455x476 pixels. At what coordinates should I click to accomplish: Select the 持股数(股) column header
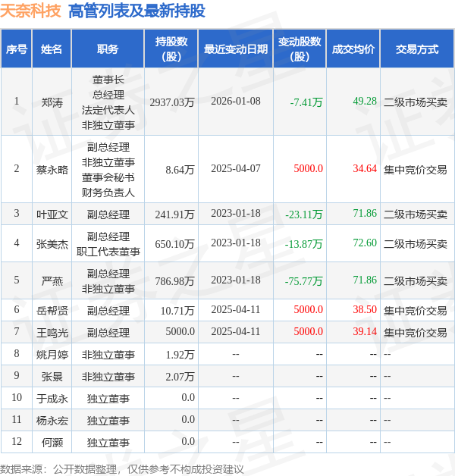tap(171, 49)
